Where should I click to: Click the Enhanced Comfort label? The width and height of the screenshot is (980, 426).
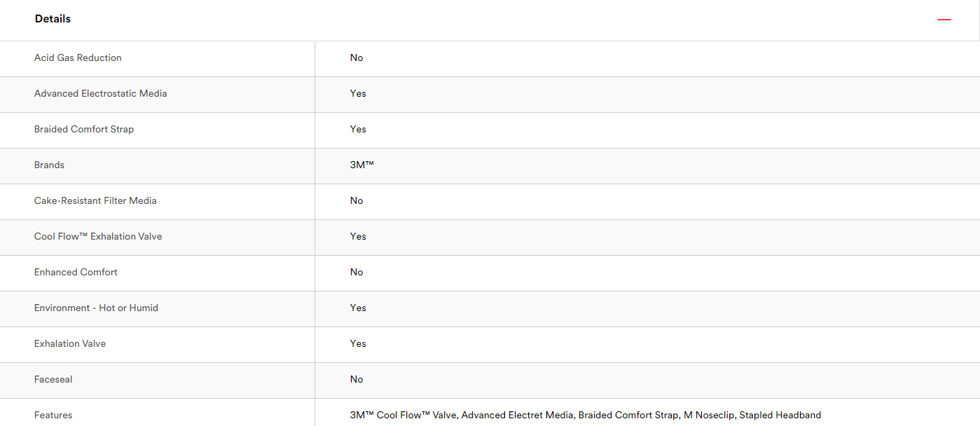coord(76,273)
